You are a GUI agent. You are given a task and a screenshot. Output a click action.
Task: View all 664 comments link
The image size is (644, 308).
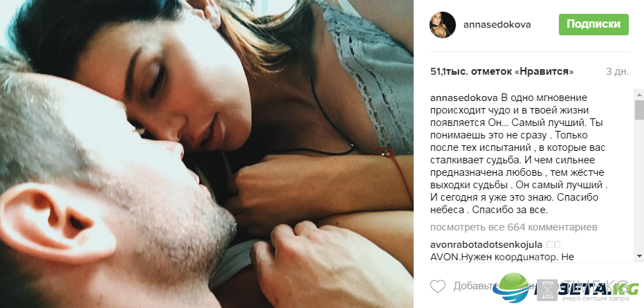point(513,228)
